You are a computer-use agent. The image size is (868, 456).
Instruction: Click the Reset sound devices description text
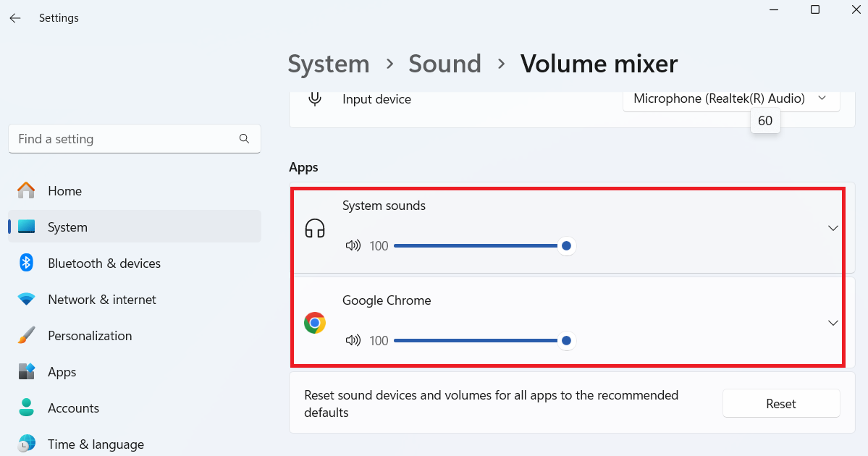[491, 403]
